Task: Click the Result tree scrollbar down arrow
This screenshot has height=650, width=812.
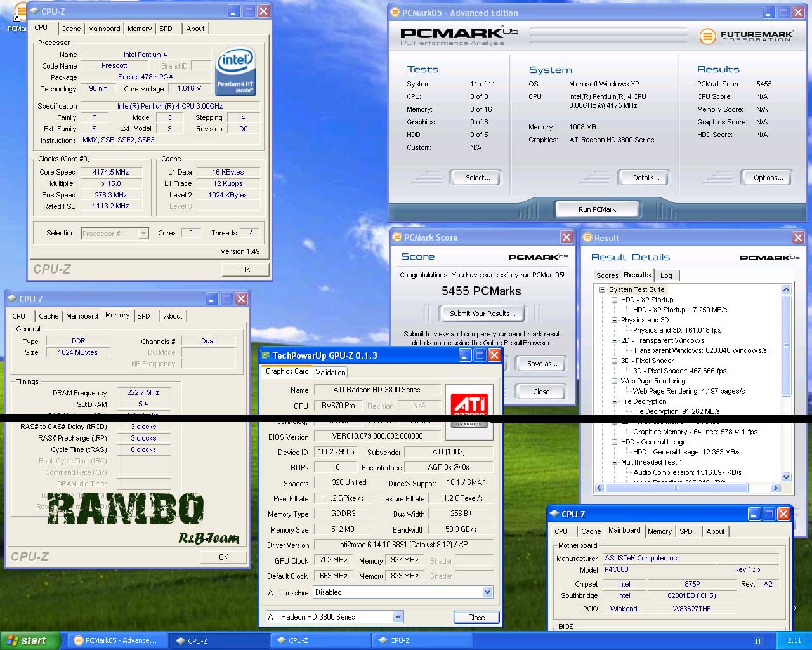Action: click(x=787, y=477)
